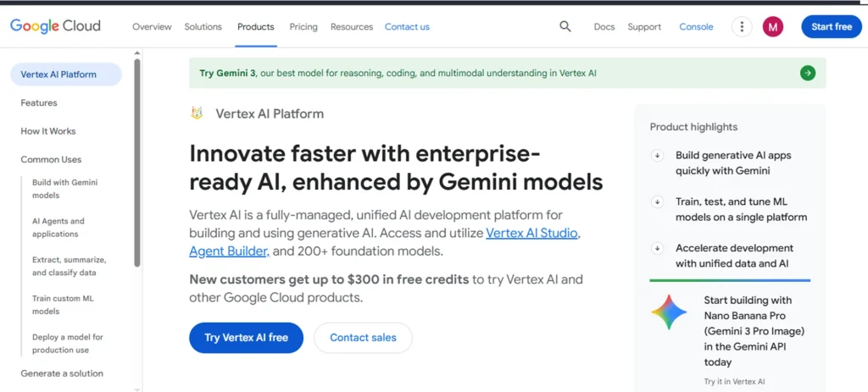Open the three-dot more options menu

point(742,26)
